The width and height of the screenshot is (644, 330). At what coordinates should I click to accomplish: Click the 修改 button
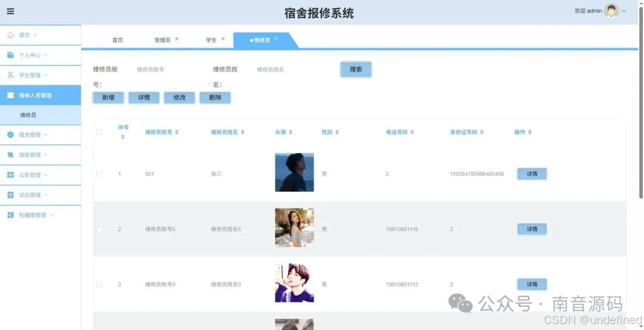point(179,97)
